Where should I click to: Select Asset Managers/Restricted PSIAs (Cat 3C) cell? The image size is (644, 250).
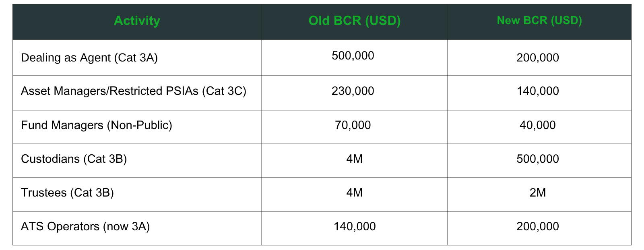[x=137, y=92]
